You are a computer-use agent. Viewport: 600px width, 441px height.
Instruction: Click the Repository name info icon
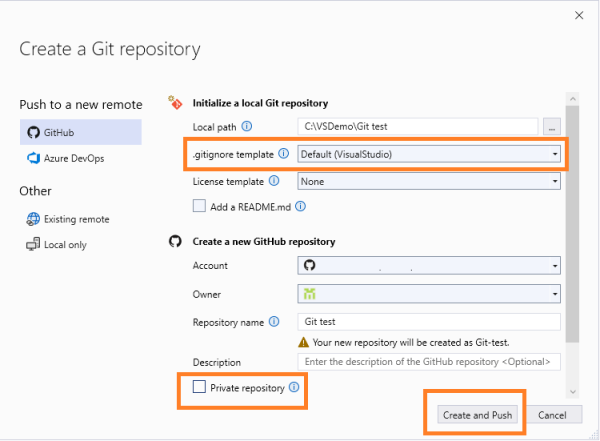[x=274, y=322]
